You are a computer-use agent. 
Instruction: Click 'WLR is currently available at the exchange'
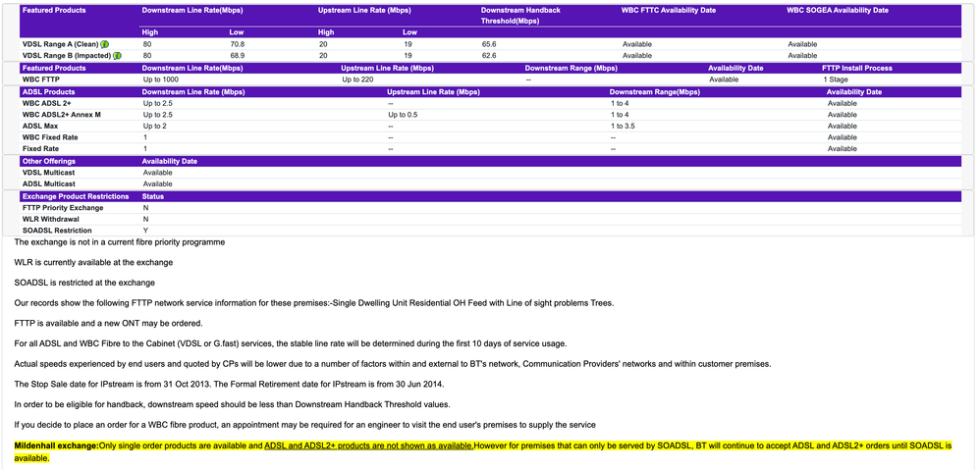click(93, 262)
